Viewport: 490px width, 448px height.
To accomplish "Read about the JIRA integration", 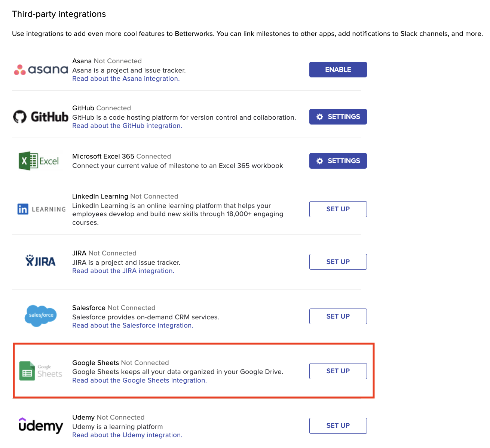I will click(123, 271).
